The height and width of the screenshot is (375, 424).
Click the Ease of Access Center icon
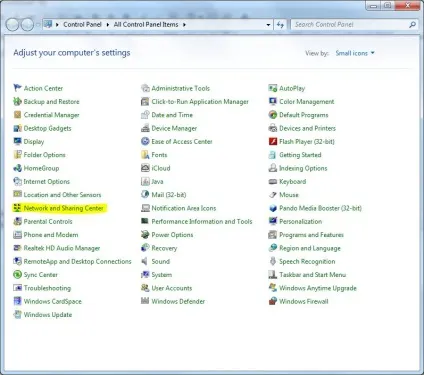[145, 141]
